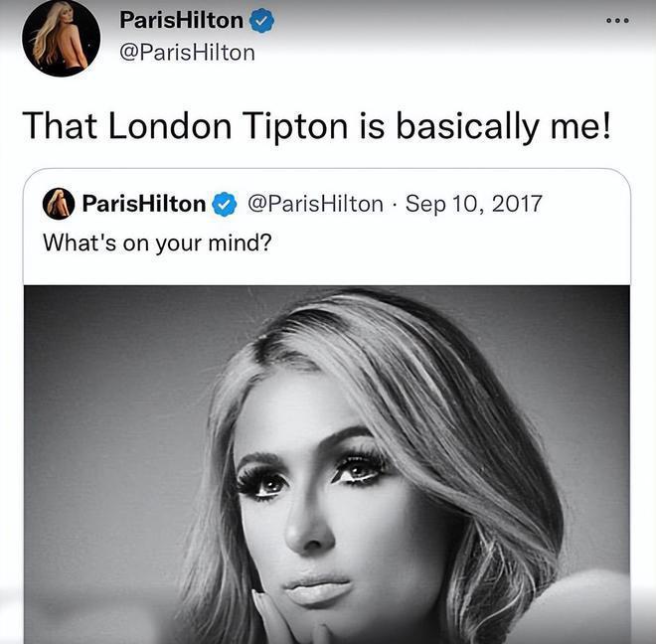Screen dimensions: 656x644
Task: Click the word "Tipton" in the tweet
Action: [x=295, y=127]
